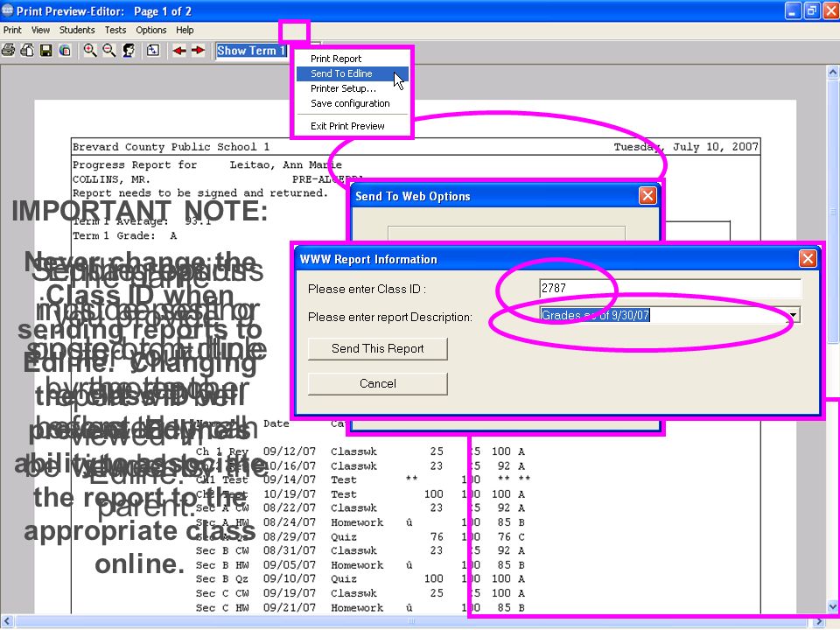Click 'Sec B HW' assignment name

[x=222, y=565]
